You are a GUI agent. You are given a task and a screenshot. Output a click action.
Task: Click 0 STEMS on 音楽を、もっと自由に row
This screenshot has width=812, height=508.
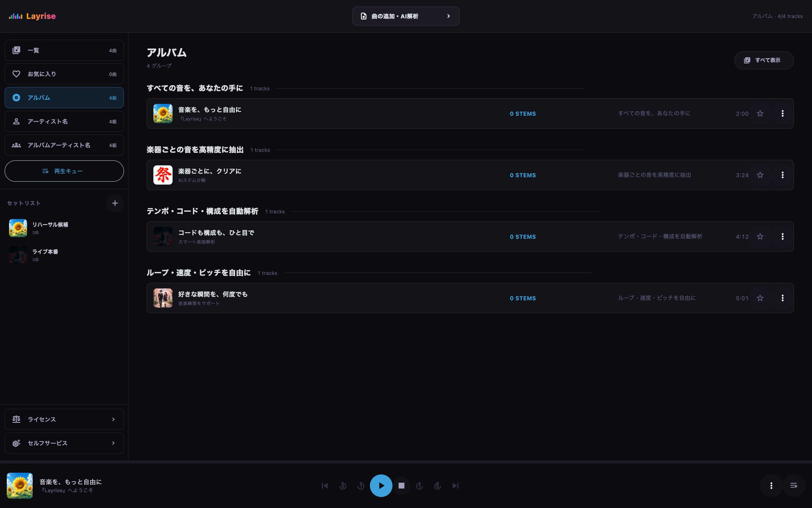pos(523,114)
